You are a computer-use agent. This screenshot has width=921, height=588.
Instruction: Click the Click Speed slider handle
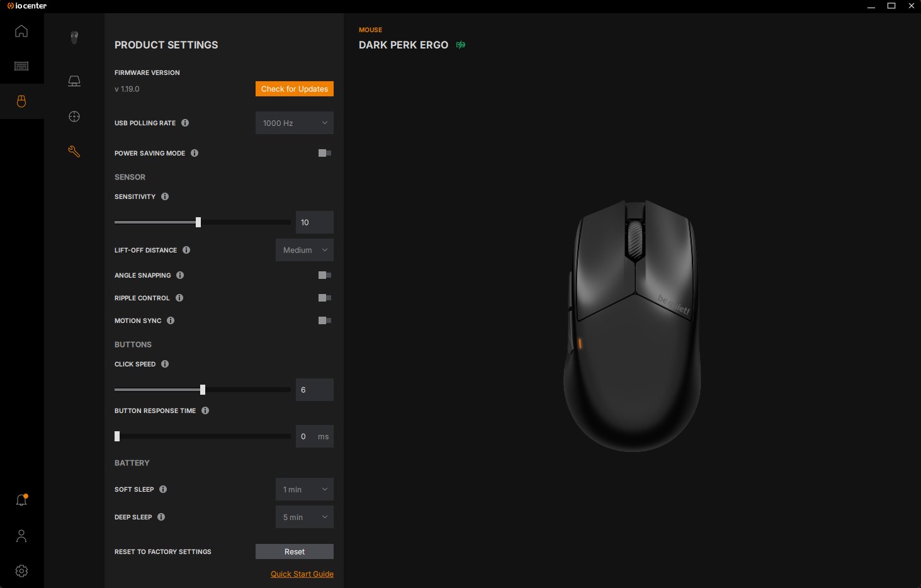click(x=203, y=390)
